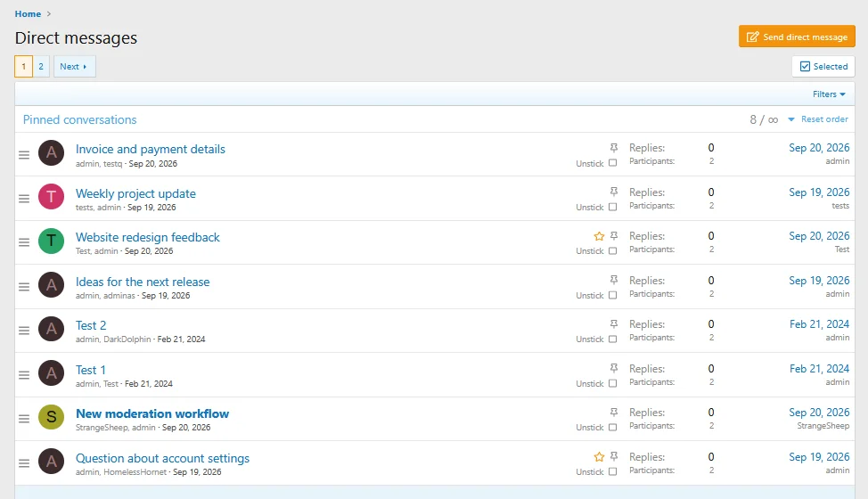
Task: Toggle the Selected checkbox button
Action: (823, 67)
